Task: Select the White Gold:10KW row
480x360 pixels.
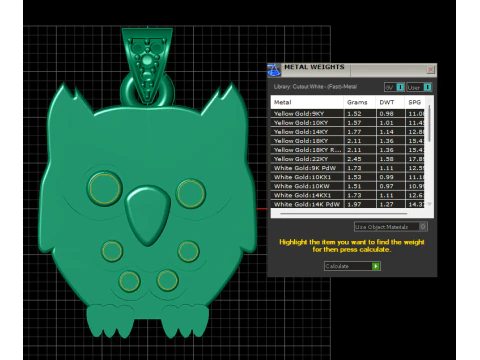Action: [348, 186]
